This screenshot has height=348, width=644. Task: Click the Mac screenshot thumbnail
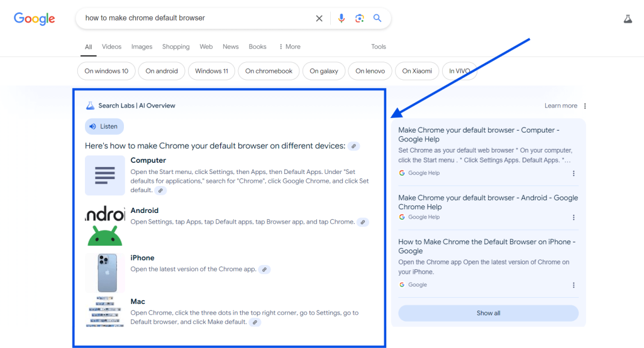coord(105,312)
